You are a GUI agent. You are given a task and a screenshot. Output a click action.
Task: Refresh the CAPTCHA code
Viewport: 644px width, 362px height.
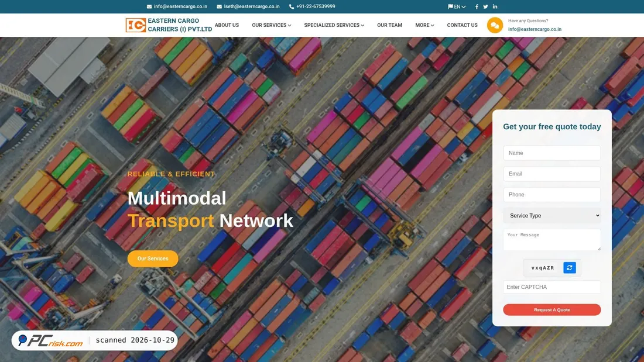(x=569, y=268)
